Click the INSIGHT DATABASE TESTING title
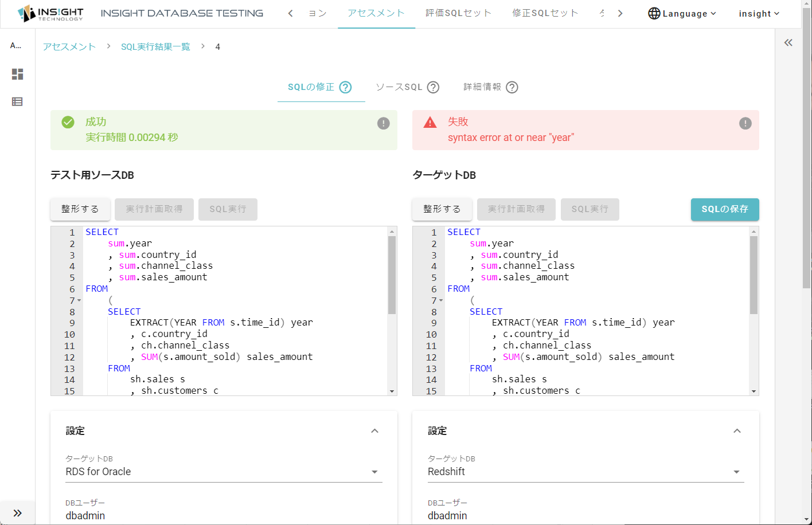 tap(182, 13)
